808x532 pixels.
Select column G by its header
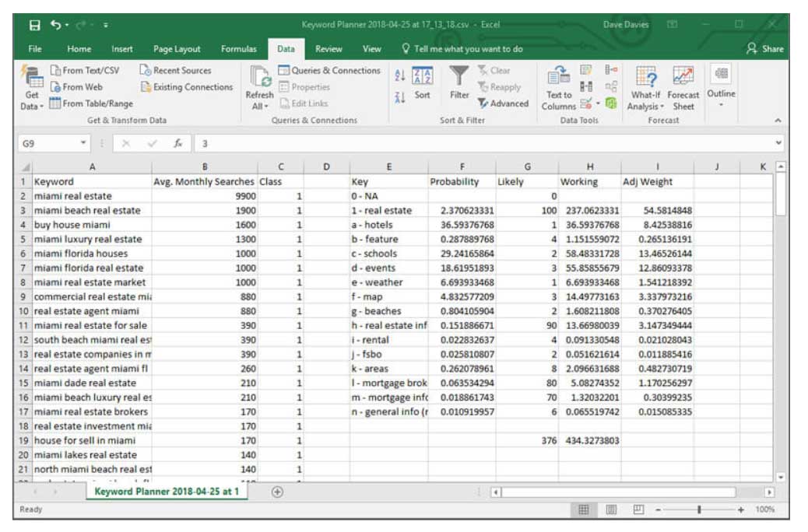[527, 167]
